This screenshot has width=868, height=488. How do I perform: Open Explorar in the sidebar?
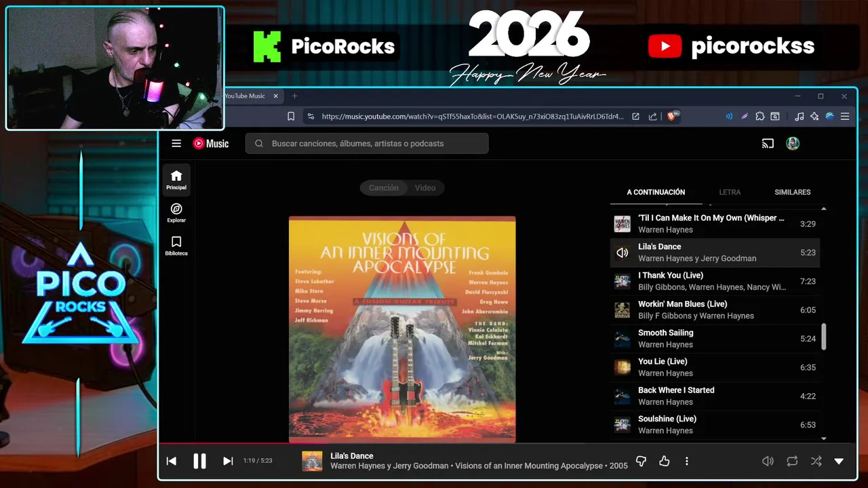[176, 213]
